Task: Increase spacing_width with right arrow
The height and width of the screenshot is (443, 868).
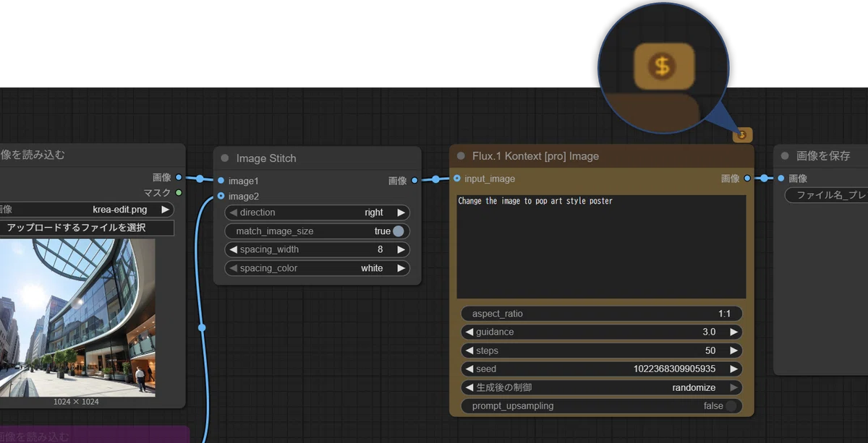Action: pyautogui.click(x=401, y=249)
